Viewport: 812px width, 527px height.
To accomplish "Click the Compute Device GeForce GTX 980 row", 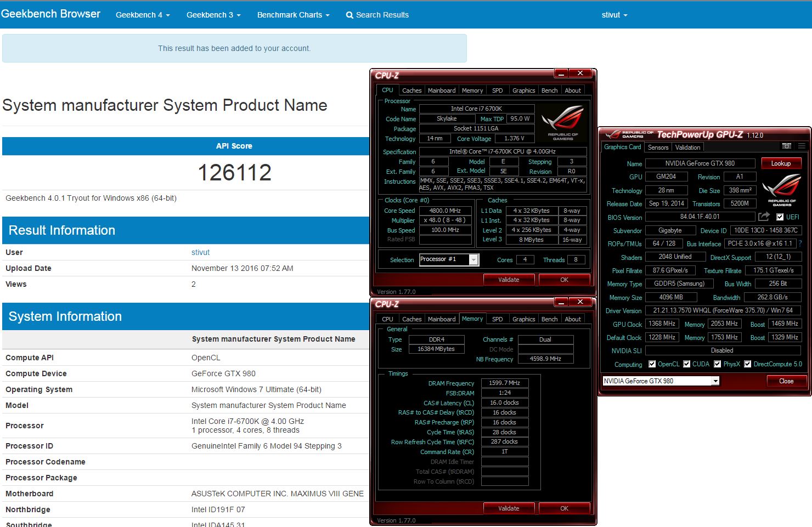I will pos(185,373).
